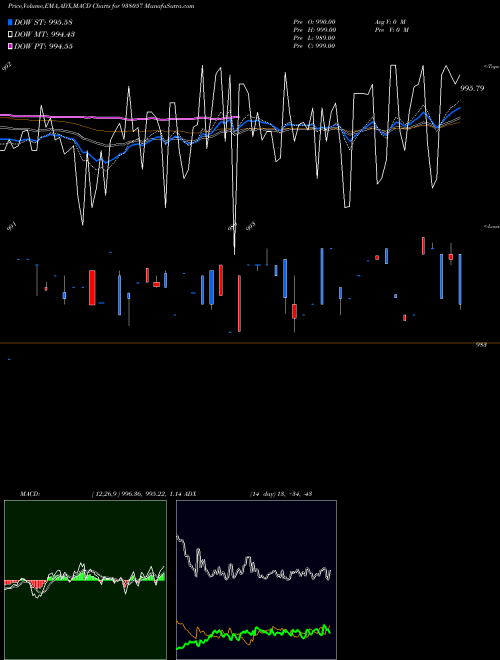Click the rotated 992 axis label

coord(7,67)
